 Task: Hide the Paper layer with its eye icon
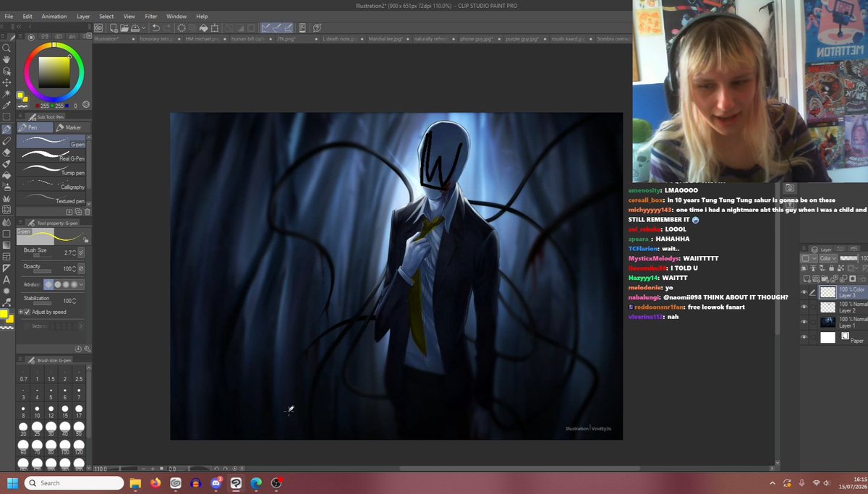coord(804,338)
